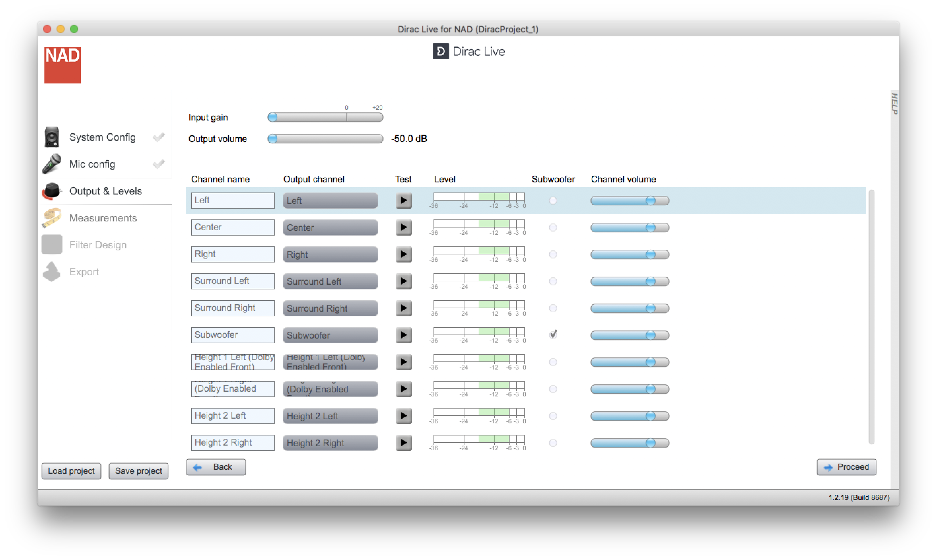Screen dimensions: 937x560
Task: Adjust Center channel volume slider
Action: click(630, 227)
